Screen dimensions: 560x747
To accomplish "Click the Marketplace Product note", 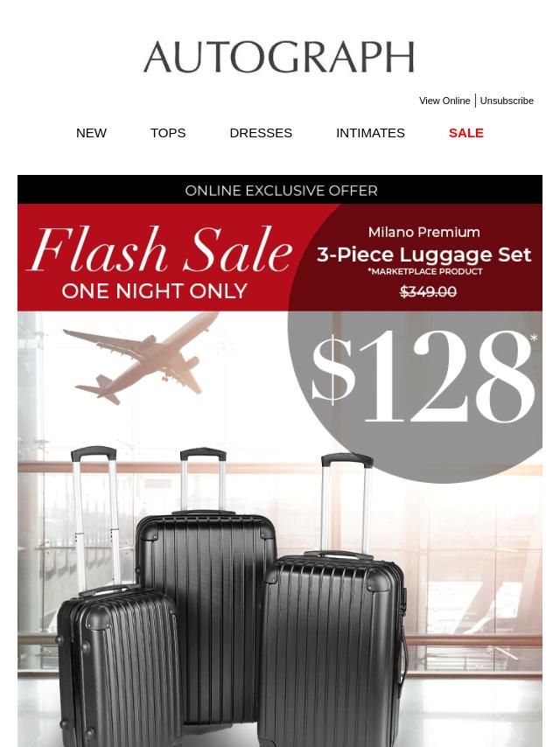I will (424, 271).
